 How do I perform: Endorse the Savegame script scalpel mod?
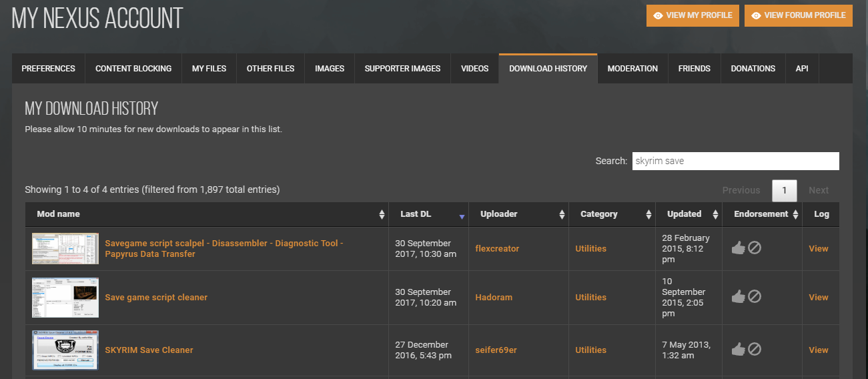(738, 248)
